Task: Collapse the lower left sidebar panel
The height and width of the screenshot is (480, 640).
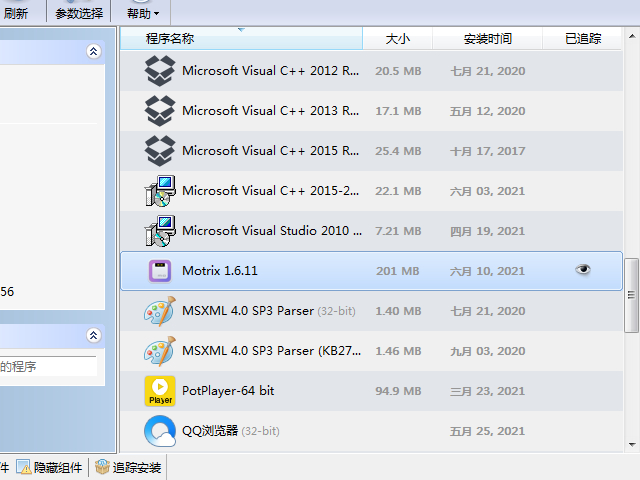Action: tap(93, 336)
